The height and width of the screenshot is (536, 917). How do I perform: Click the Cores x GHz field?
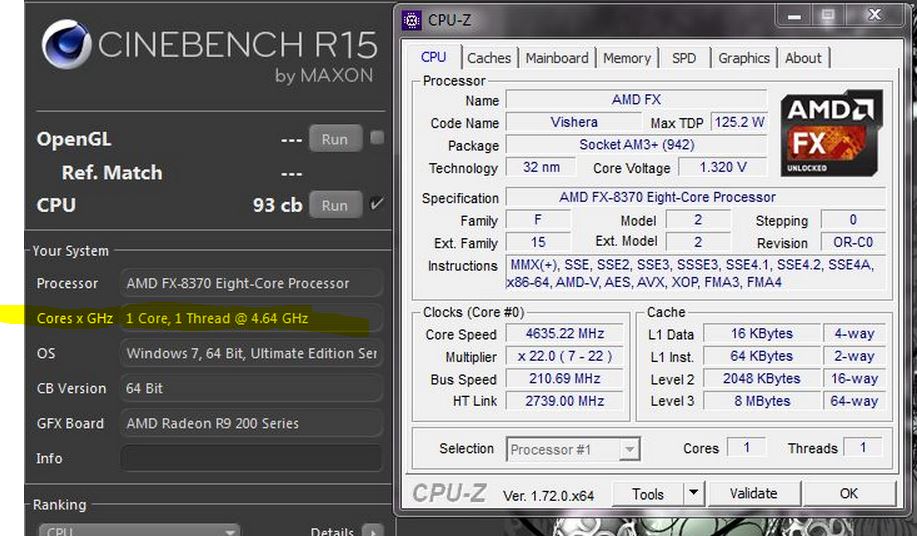coord(252,318)
